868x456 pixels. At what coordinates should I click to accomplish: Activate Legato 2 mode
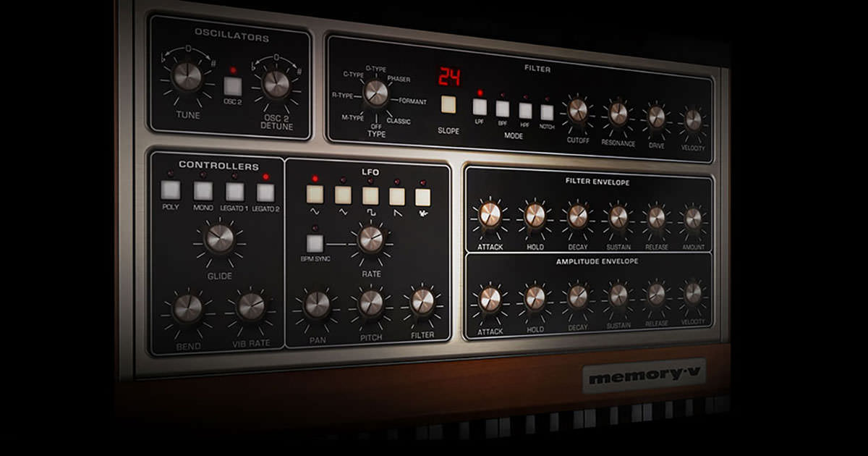pos(265,192)
